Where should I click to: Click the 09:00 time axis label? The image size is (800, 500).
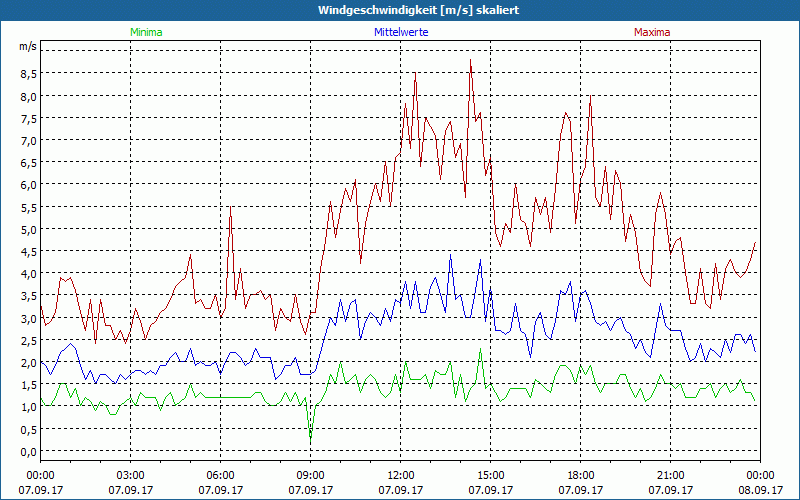click(310, 475)
